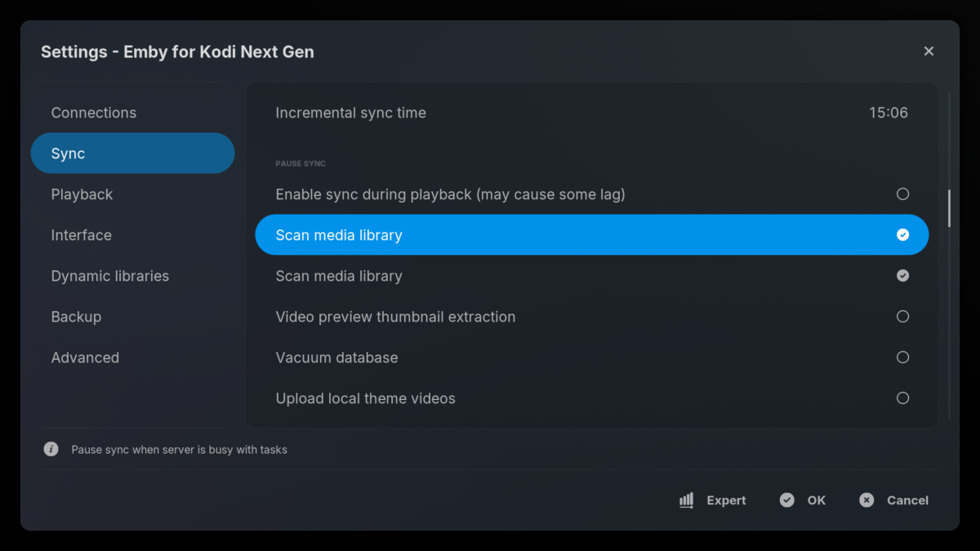Toggle the highlighted Scan media library option
Screen dimensions: 980x551
pos(902,235)
